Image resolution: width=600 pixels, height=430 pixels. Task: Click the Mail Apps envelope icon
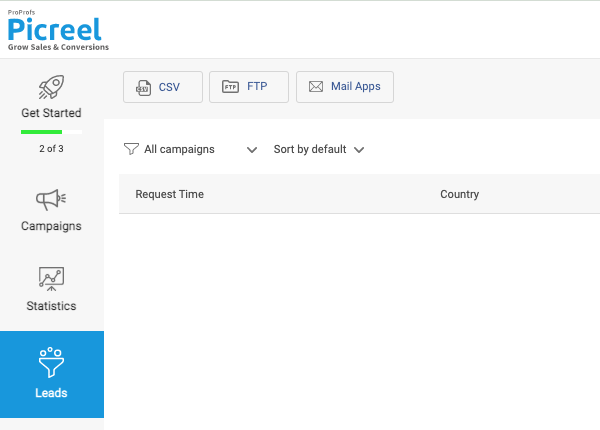[x=316, y=87]
